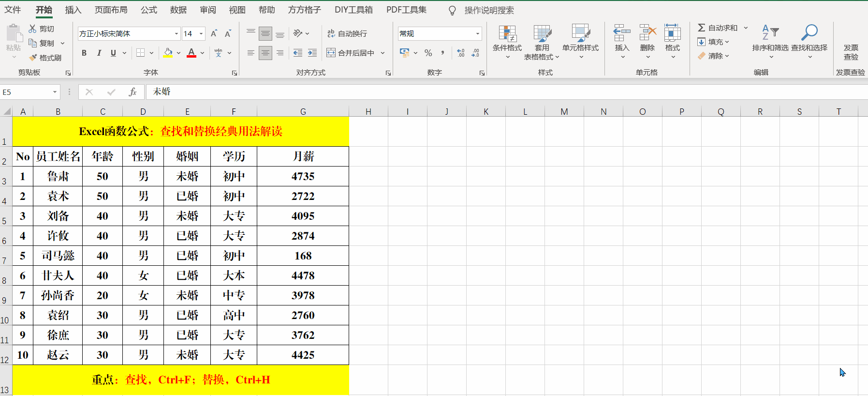Viewport: 868px width, 396px height.
Task: Switch to the Data (数据) tab
Action: tap(178, 10)
